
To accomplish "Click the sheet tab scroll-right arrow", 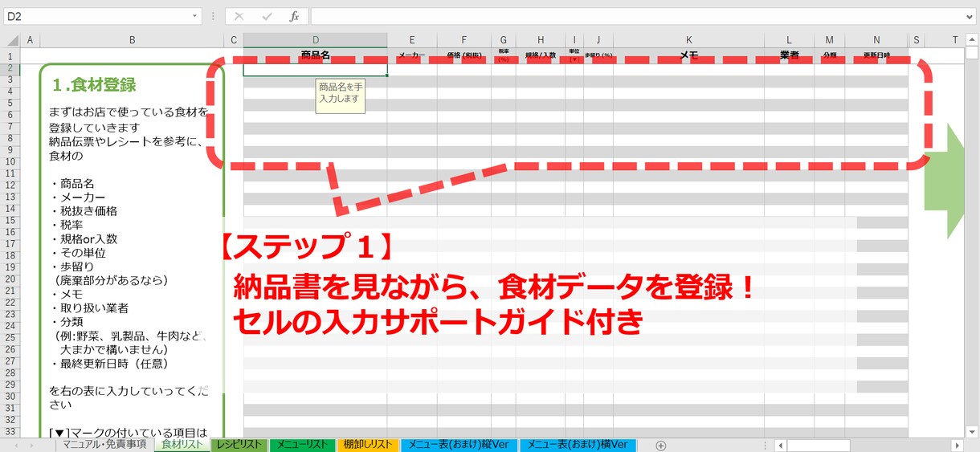I will 32,446.
